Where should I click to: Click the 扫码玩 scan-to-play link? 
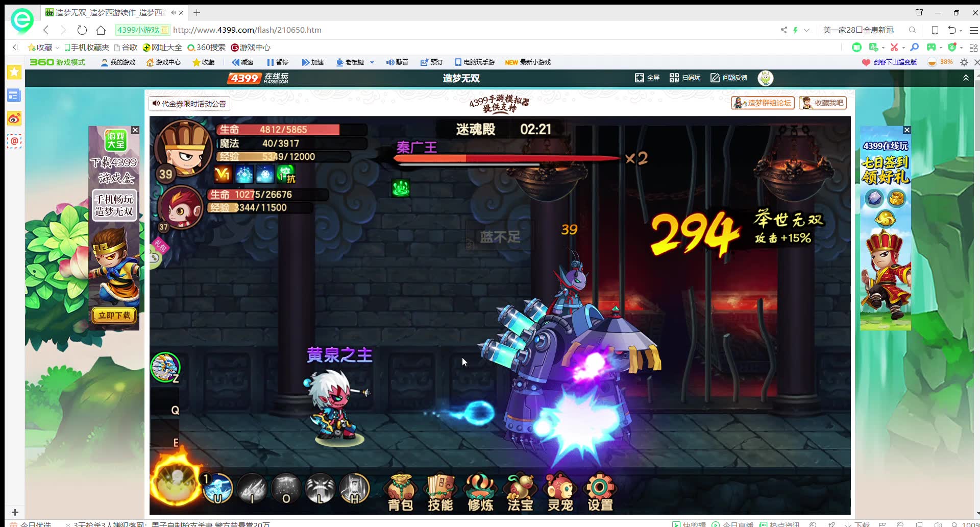[685, 78]
